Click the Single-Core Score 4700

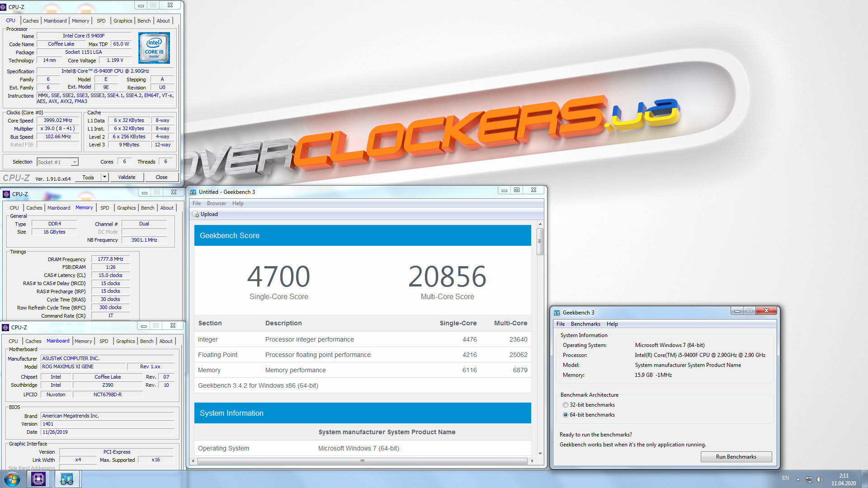click(x=278, y=277)
